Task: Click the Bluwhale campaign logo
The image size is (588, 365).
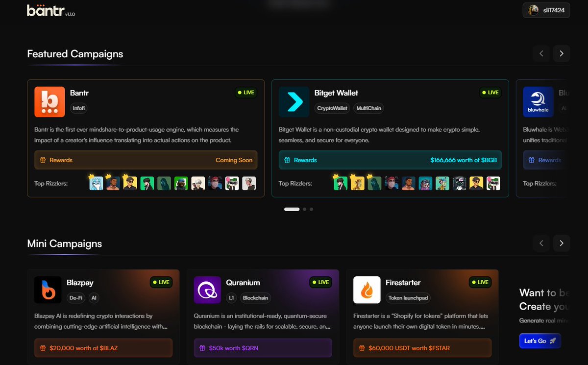Action: tap(538, 102)
